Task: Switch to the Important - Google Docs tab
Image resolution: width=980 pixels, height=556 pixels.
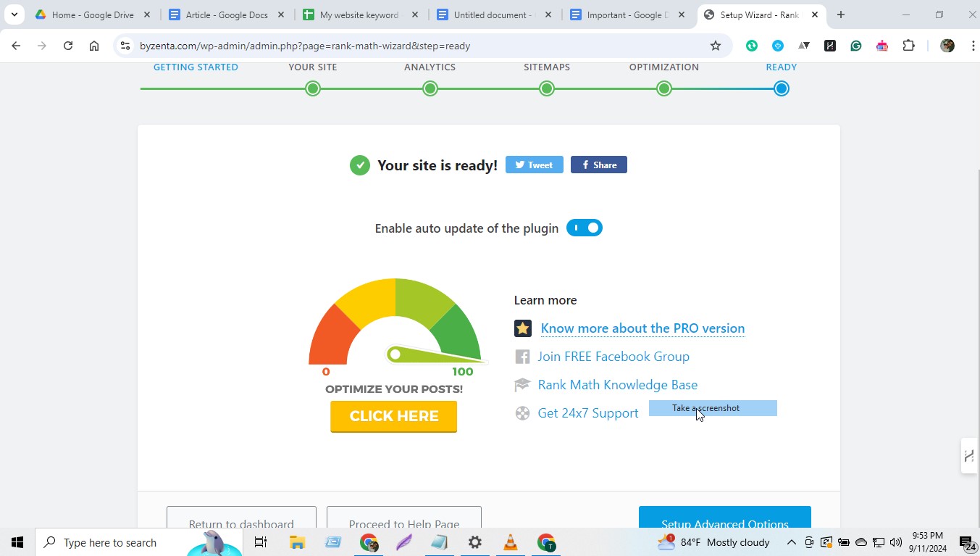Action: 629,14
